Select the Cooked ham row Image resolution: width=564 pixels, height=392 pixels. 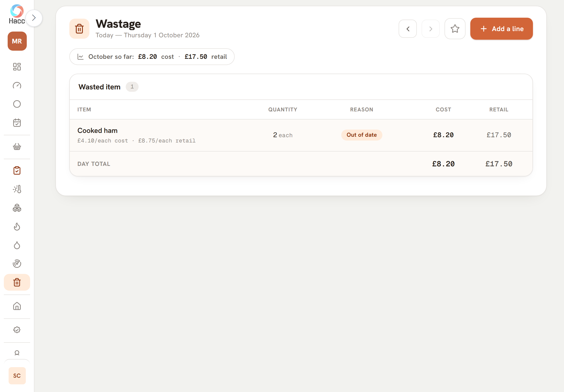(301, 135)
